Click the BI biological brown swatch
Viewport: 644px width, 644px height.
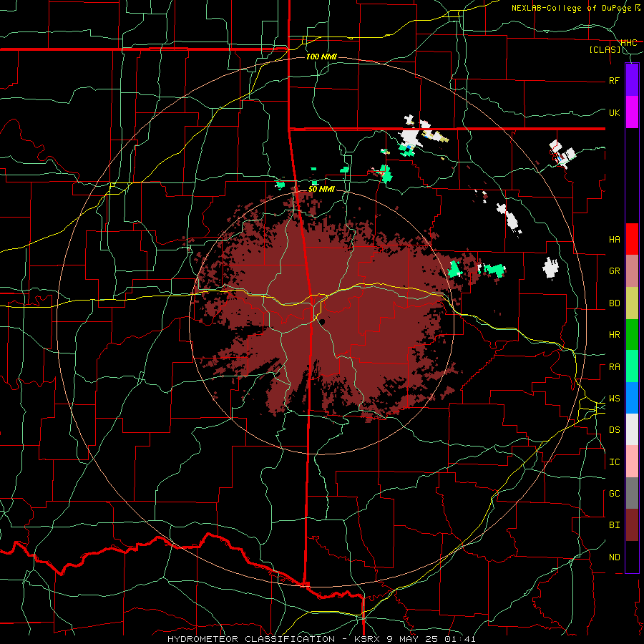[632, 525]
